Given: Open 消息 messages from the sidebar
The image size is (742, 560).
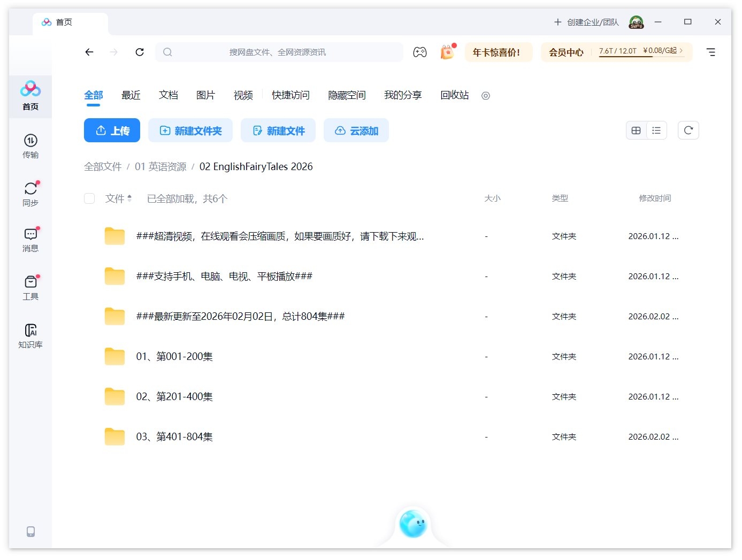Looking at the screenshot, I should tap(30, 240).
